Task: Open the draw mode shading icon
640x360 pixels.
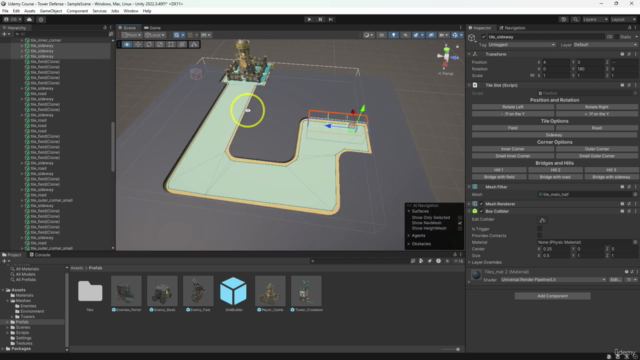Action: [x=368, y=35]
